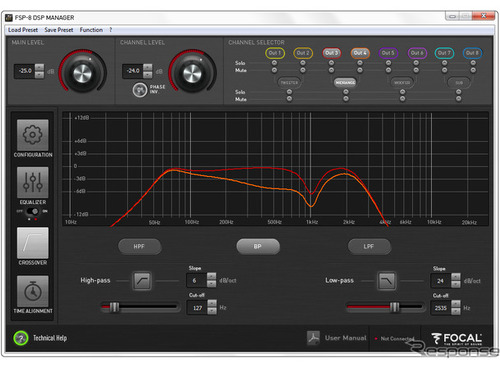
Task: Increase Main Level dB with up arrow
Action: coord(39,67)
